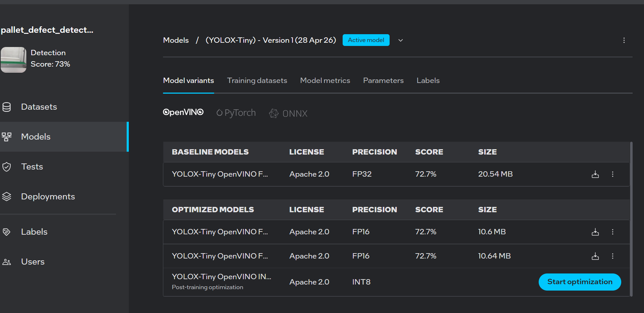Switch to the Parameters tab
This screenshot has width=644, height=313.
(384, 80)
